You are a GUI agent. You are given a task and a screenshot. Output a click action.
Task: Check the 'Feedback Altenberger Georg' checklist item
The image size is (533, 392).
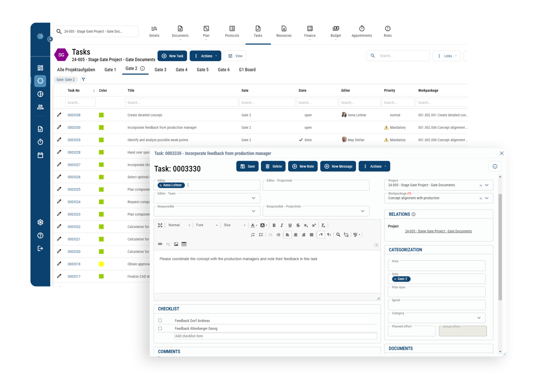click(160, 328)
